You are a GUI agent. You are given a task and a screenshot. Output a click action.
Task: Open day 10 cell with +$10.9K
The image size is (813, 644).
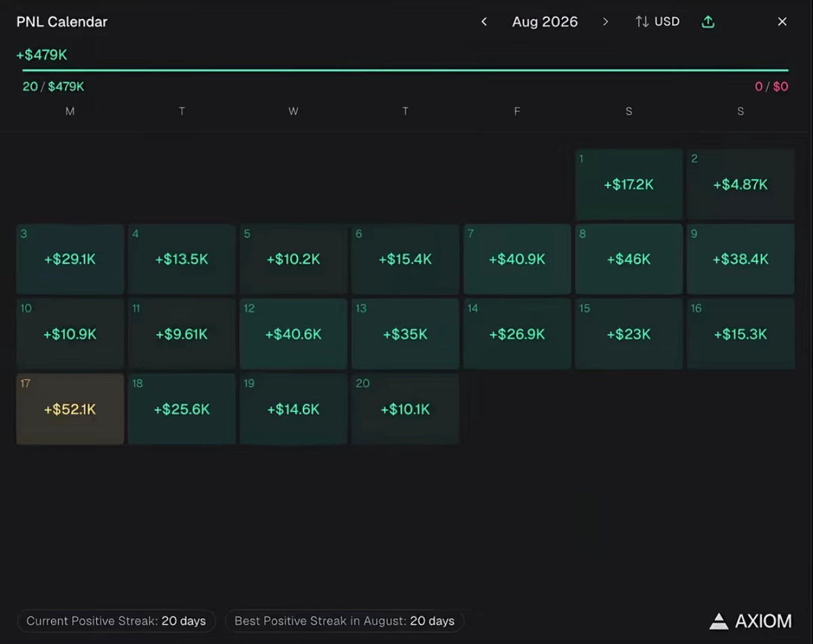[x=70, y=334]
